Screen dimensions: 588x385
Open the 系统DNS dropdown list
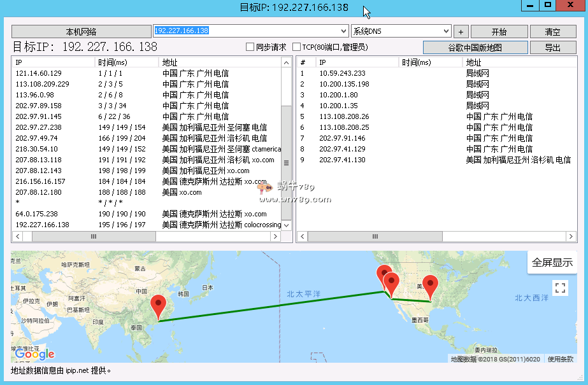point(447,31)
